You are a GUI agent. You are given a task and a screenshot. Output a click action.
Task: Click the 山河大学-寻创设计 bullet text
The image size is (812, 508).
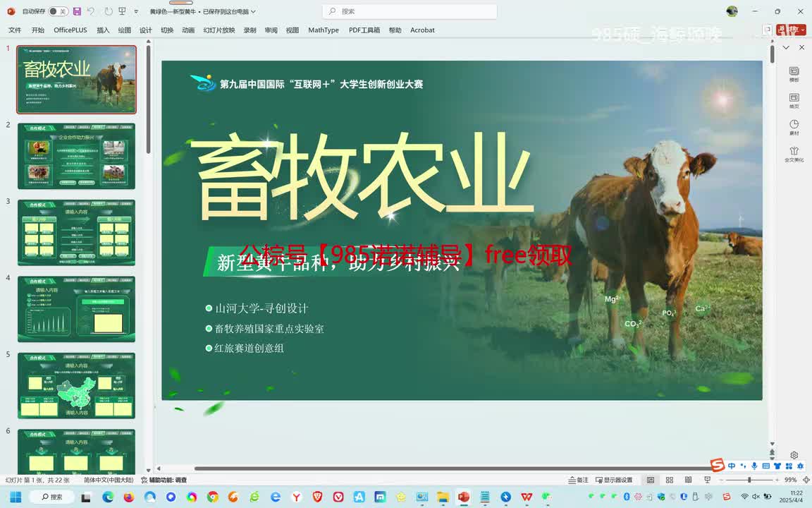[x=262, y=308]
